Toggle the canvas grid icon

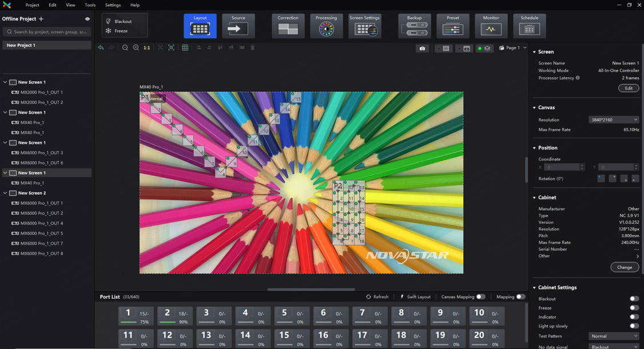tap(185, 47)
